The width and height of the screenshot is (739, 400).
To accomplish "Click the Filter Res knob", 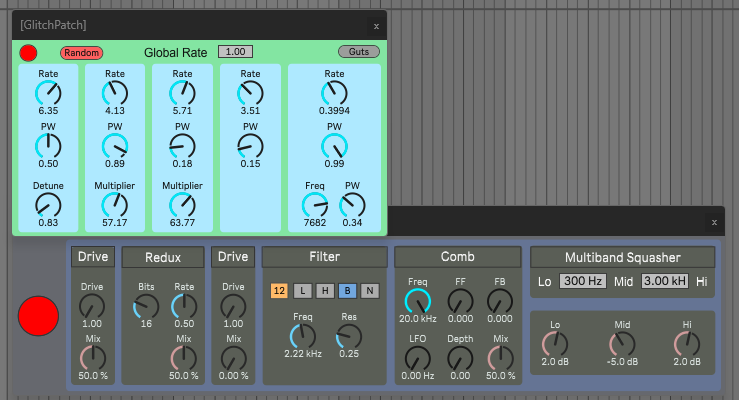I will pos(349,339).
